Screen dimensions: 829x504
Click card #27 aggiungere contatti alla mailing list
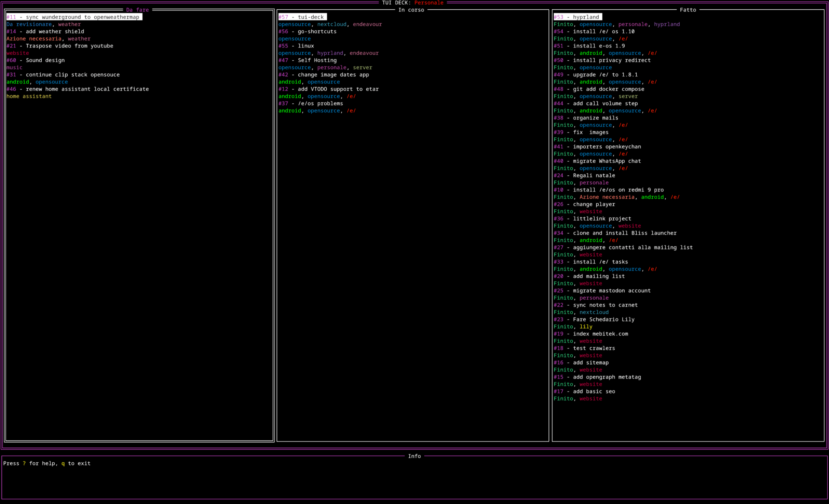coord(623,247)
